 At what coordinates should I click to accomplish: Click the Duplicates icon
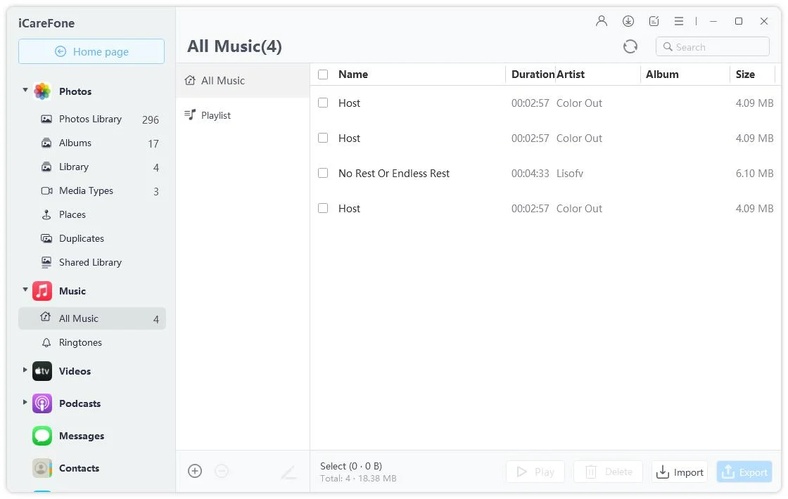(46, 239)
